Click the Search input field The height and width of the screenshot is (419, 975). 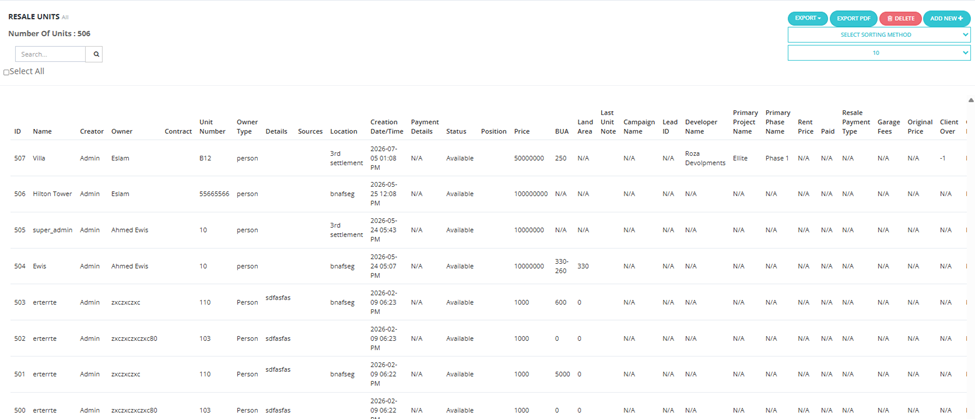50,54
